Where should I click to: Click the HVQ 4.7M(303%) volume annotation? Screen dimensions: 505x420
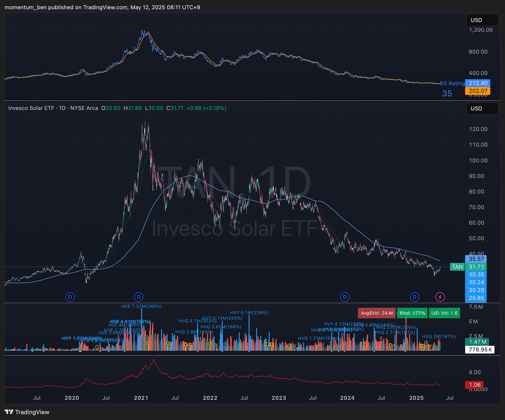coord(197,321)
